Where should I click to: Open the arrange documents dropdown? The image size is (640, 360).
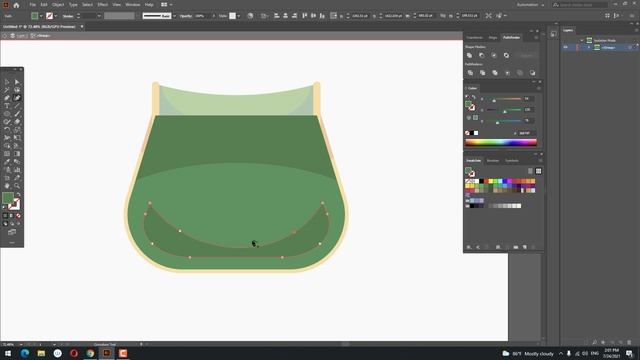coord(166,5)
